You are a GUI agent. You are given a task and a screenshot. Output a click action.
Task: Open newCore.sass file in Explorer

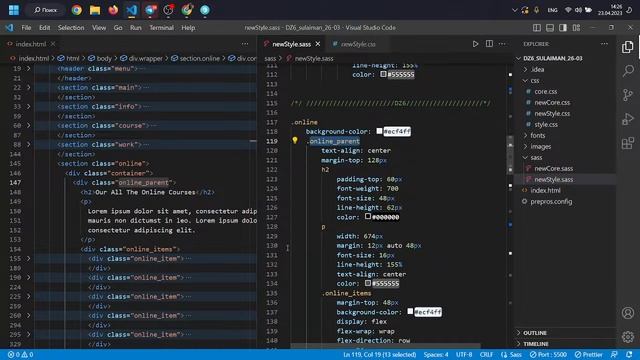point(553,169)
